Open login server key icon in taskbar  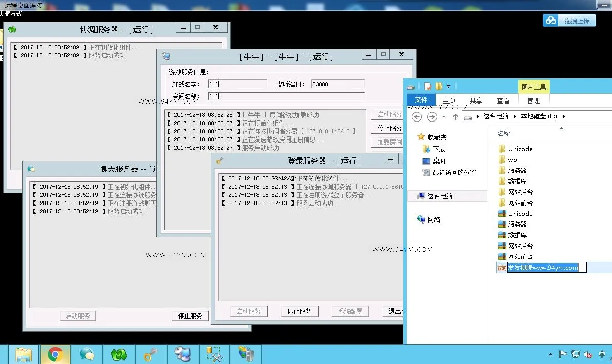pos(151,354)
